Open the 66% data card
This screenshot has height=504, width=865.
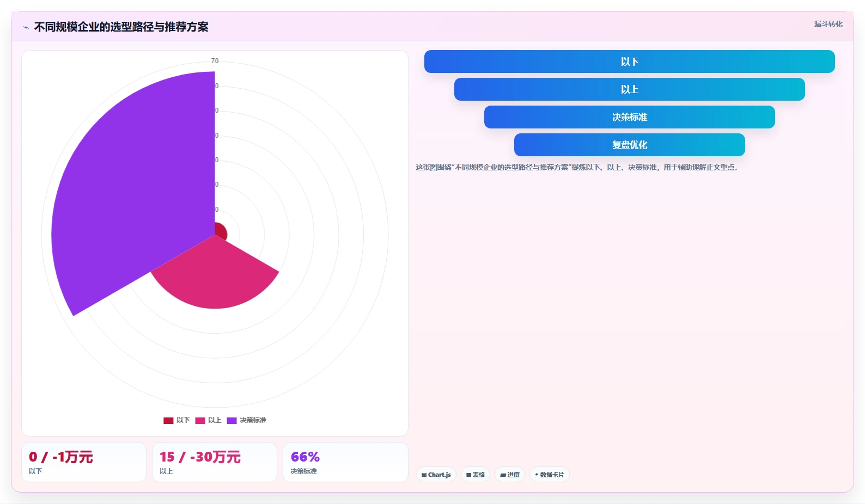(345, 462)
